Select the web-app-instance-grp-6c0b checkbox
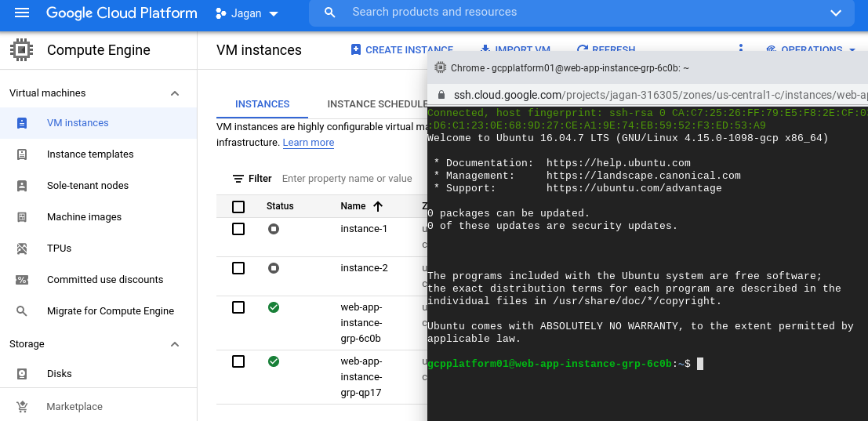Viewport: 868px width, 421px height. pos(238,307)
